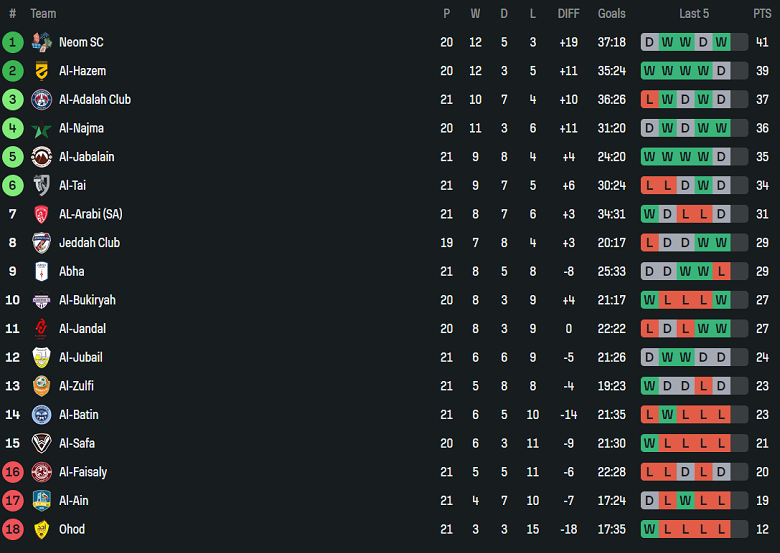The image size is (780, 553).
Task: Click the Al-Faisaly team emblem
Action: tap(41, 472)
